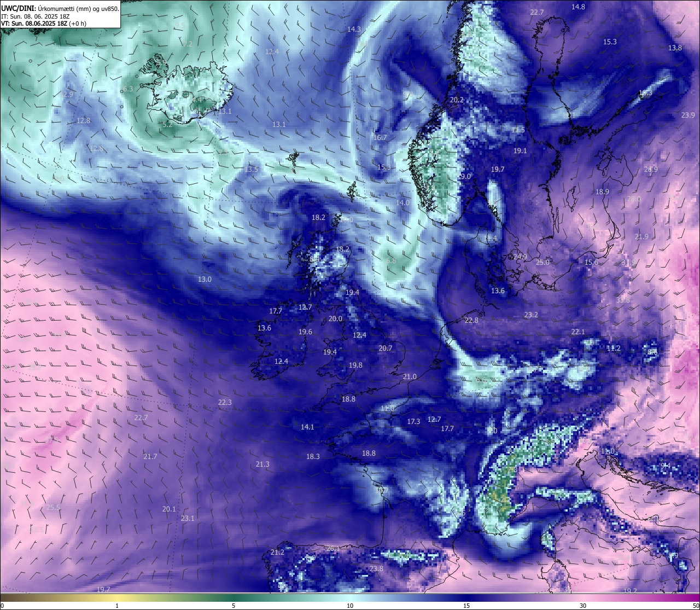The image size is (700, 610).
Task: Click the 19.8 value on the map
Action: [x=355, y=365]
